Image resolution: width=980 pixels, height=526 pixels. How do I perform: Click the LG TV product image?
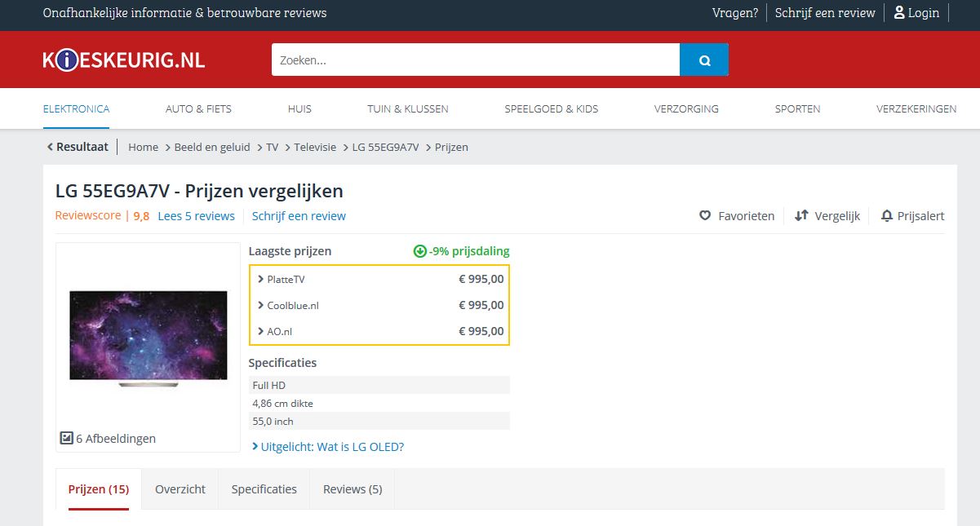pyautogui.click(x=148, y=338)
